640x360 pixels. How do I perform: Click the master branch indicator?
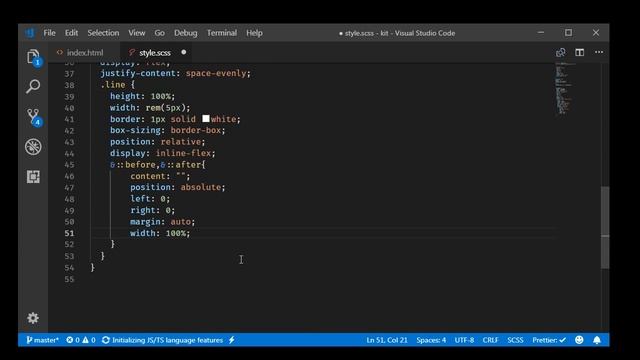42,340
